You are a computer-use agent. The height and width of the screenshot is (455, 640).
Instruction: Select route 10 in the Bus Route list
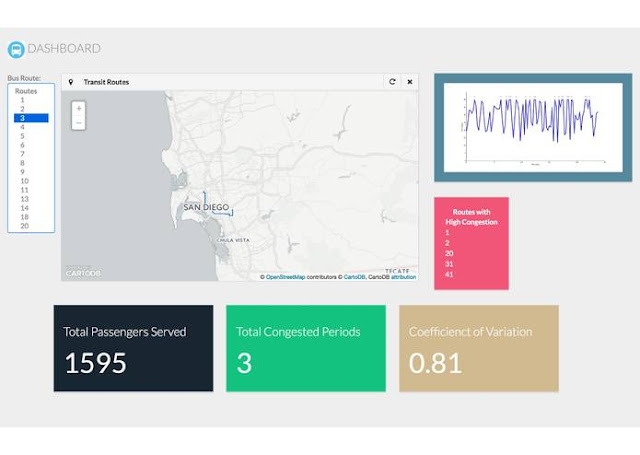point(31,181)
